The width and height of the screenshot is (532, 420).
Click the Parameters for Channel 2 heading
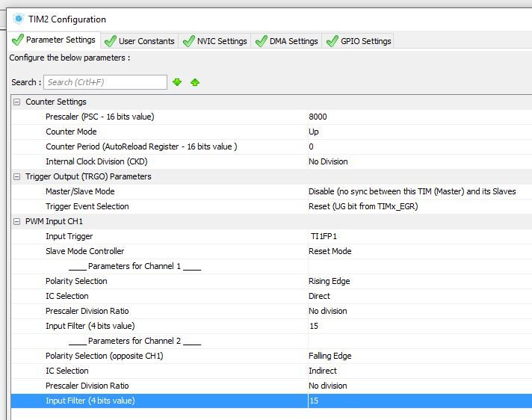(x=134, y=341)
